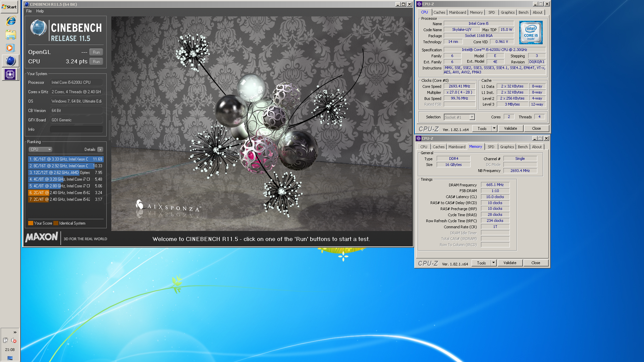Minimize the bottom CPU-Z window
The width and height of the screenshot is (644, 362).
(534, 138)
